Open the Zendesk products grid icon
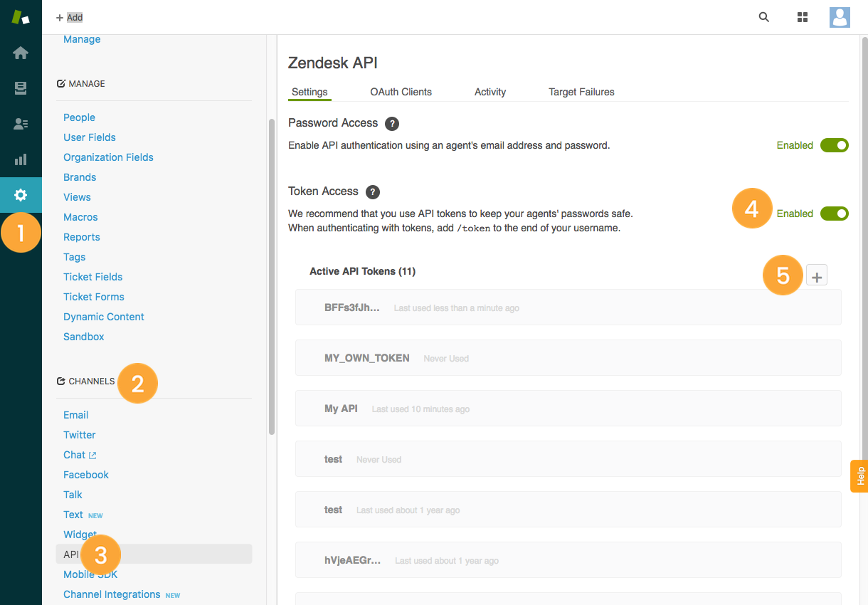 coord(803,17)
